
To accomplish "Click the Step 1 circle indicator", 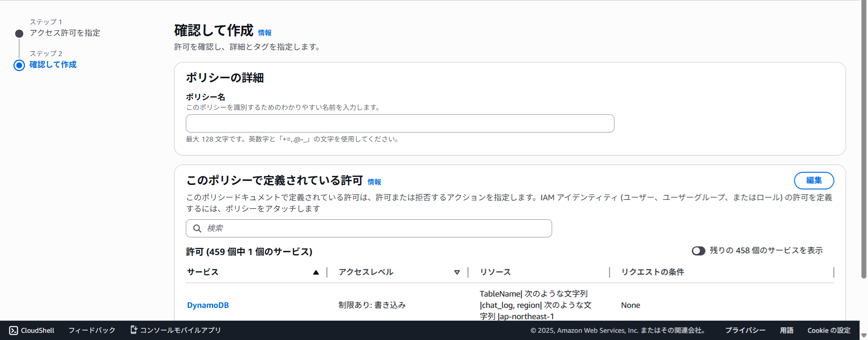I will click(x=19, y=33).
